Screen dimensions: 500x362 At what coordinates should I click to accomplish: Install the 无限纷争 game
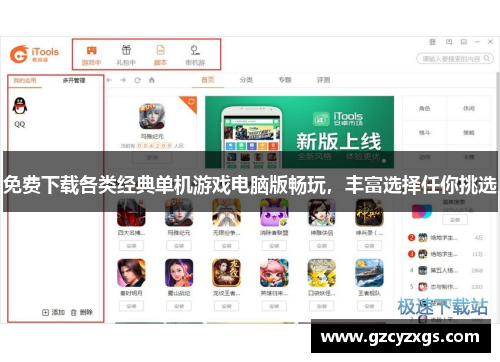coord(227,246)
